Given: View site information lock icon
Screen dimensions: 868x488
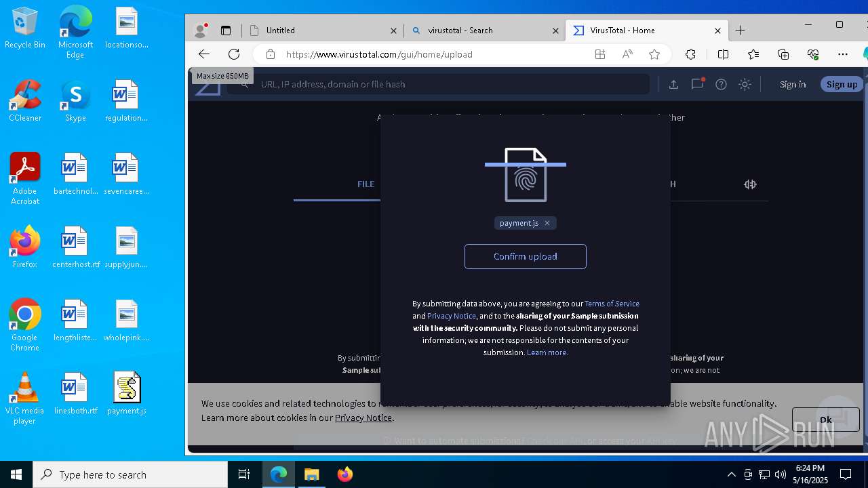Looking at the screenshot, I should coord(270,54).
